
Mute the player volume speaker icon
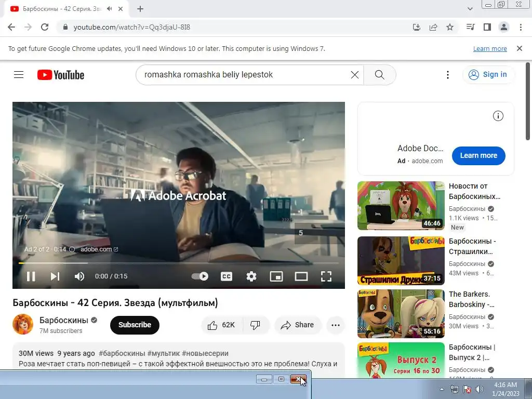pos(79,276)
